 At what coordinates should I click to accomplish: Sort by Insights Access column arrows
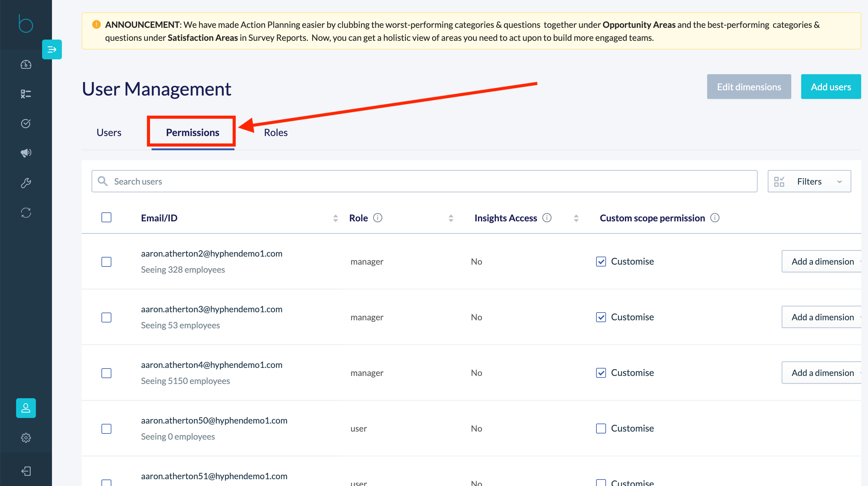pos(576,218)
